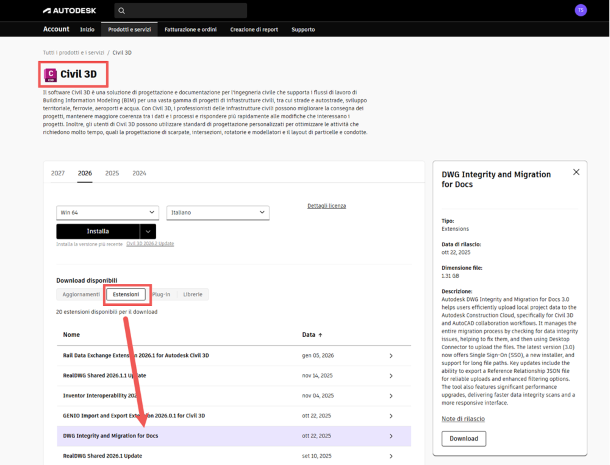Image resolution: width=610 pixels, height=465 pixels.
Task: Open Rail Data Exchange Extension row chevron
Action: pyautogui.click(x=391, y=356)
